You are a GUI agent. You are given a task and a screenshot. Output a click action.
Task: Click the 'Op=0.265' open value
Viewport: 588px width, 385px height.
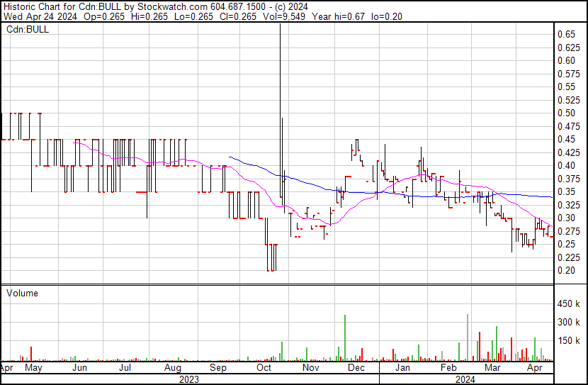104,16
